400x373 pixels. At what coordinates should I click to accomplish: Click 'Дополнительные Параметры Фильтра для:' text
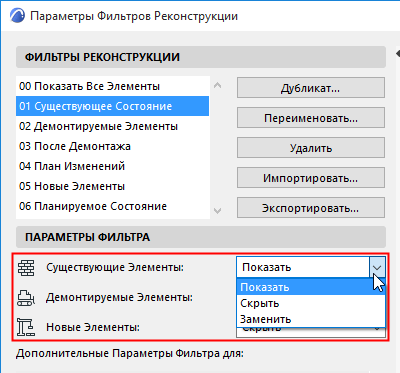tap(130, 353)
